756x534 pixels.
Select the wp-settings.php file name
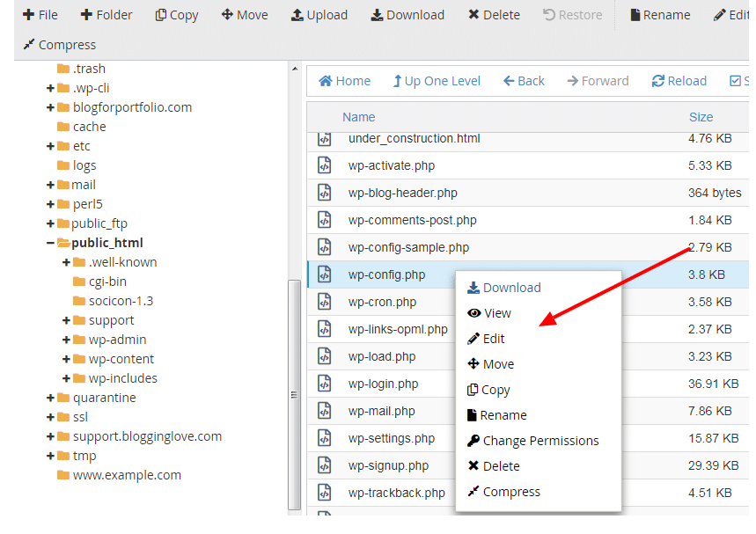392,439
